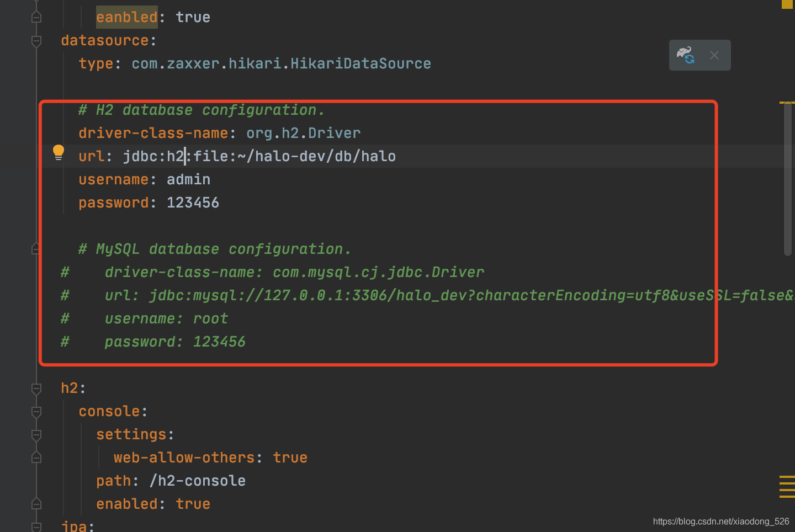Click the 'datasource:' key
The image size is (795, 532).
109,40
